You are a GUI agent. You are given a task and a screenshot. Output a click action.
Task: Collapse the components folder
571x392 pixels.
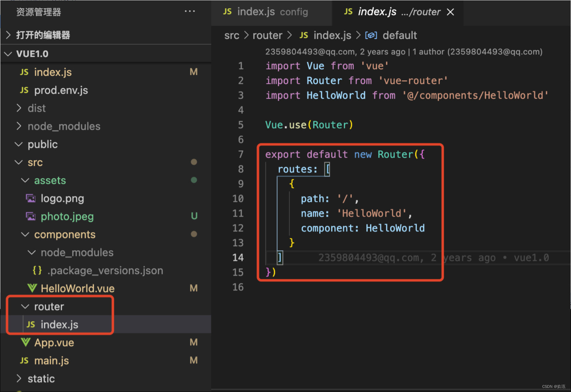pyautogui.click(x=106, y=235)
